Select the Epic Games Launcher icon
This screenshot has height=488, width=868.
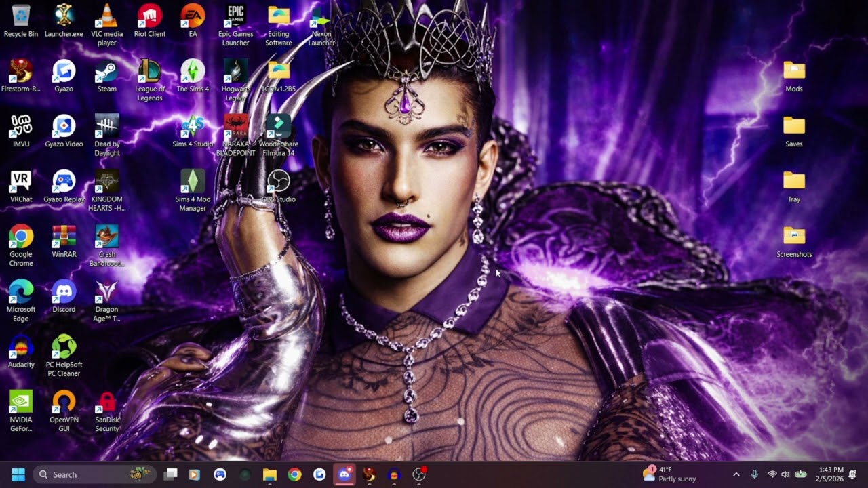(x=235, y=25)
